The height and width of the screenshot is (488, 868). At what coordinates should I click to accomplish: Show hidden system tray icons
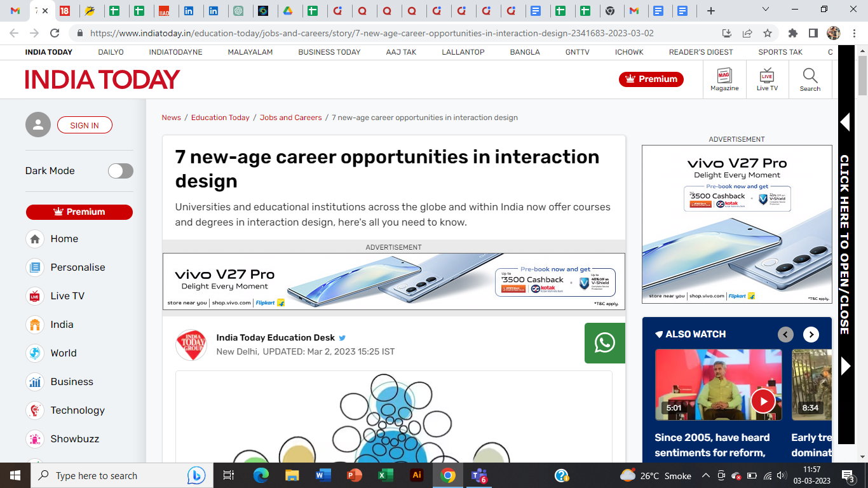705,475
